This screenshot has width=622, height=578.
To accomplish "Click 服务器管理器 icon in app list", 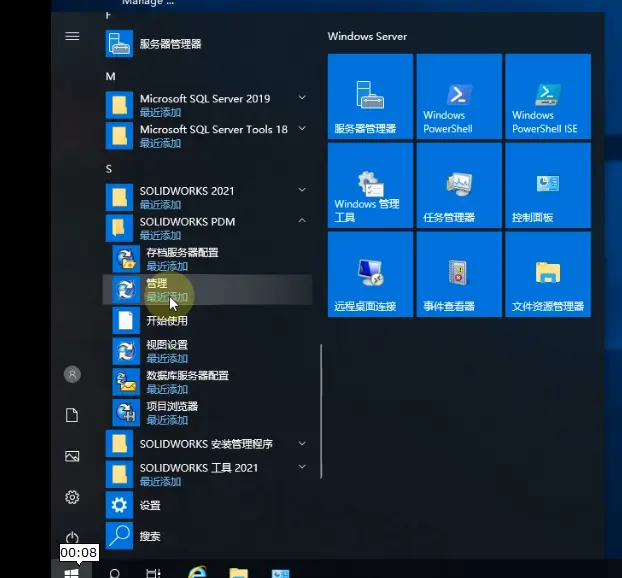I will click(x=119, y=44).
